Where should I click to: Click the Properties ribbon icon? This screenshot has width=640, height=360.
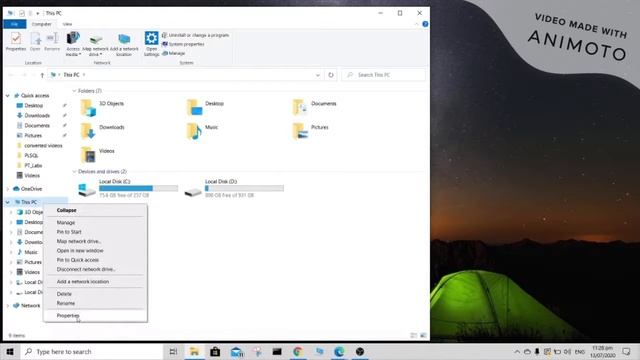(x=16, y=42)
